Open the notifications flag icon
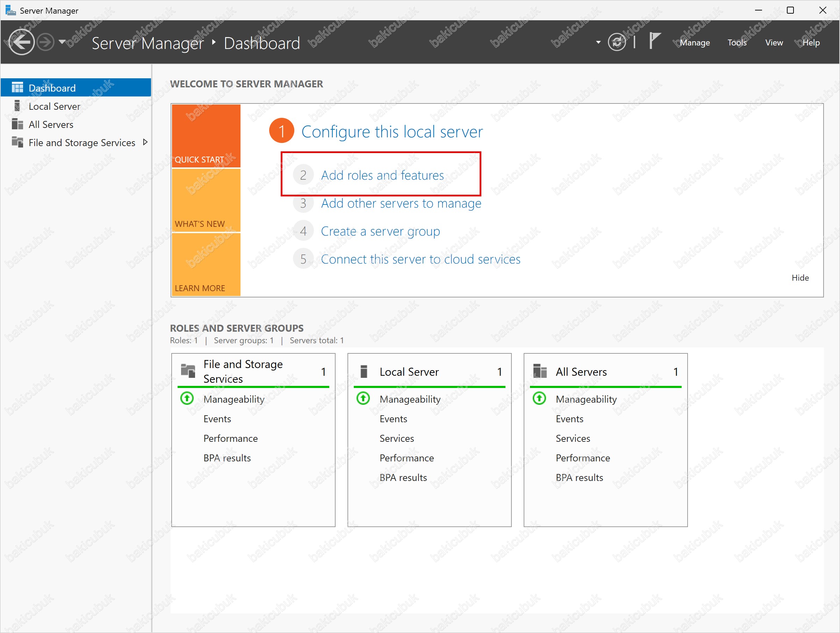Viewport: 840px width, 633px height. coord(654,41)
